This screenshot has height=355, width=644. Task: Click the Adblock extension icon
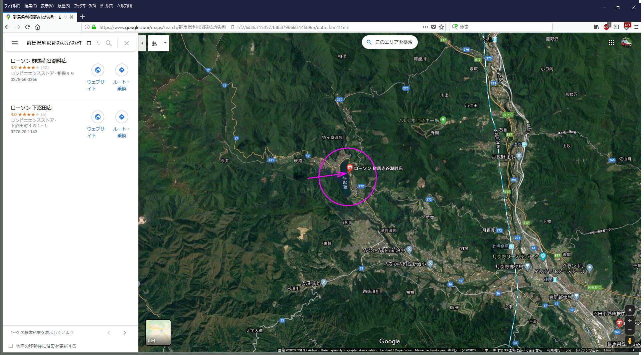[x=607, y=27]
